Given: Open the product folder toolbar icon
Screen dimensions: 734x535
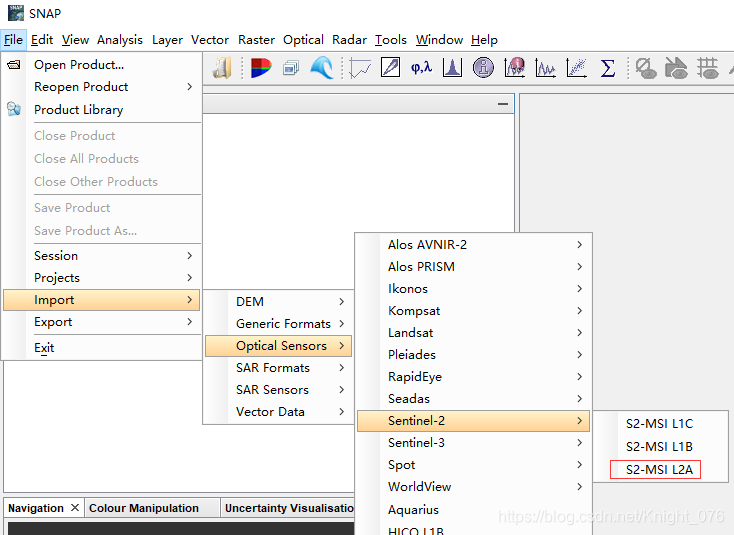Looking at the screenshot, I should coord(222,68).
